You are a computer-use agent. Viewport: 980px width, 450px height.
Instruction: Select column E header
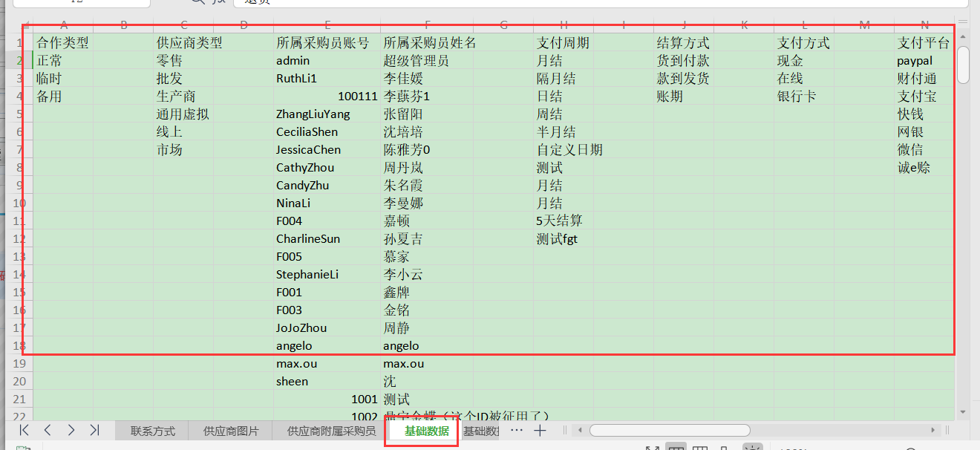(327, 26)
